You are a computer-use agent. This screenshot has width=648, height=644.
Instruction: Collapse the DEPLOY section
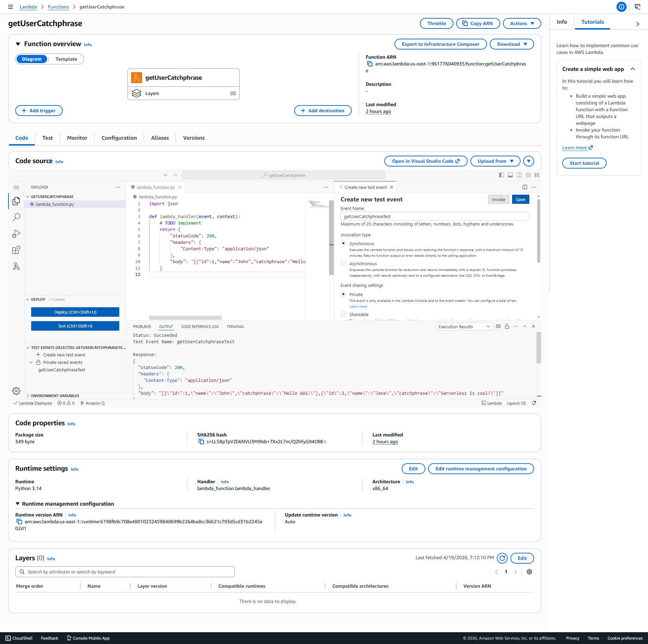click(x=28, y=299)
